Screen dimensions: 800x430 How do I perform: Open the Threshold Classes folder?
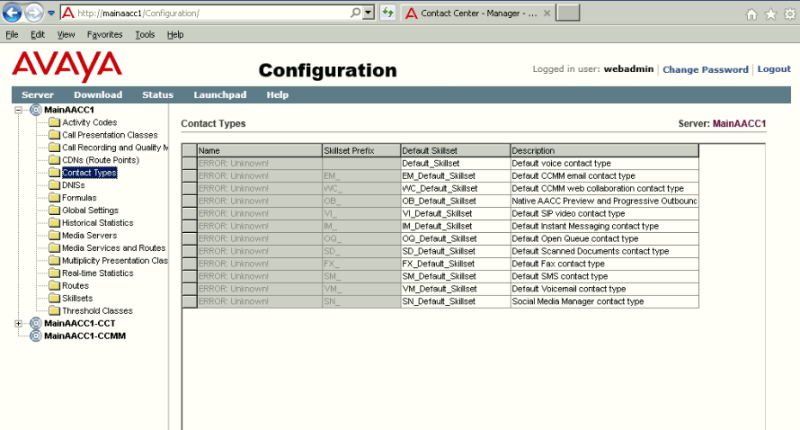97,311
